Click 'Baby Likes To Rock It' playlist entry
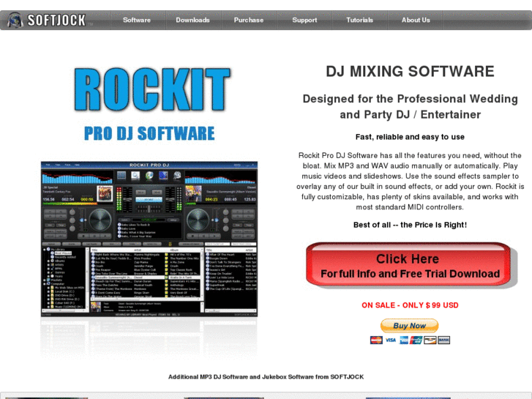Screen dimensions: 532x399 point(133,225)
